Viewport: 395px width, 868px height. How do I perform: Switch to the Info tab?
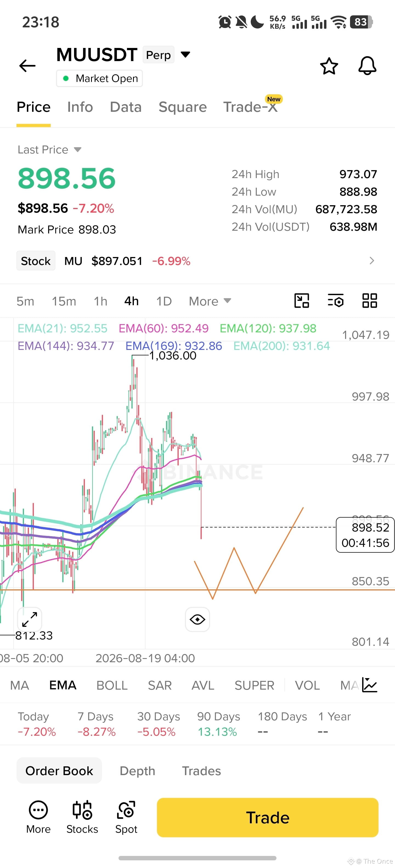click(x=80, y=107)
